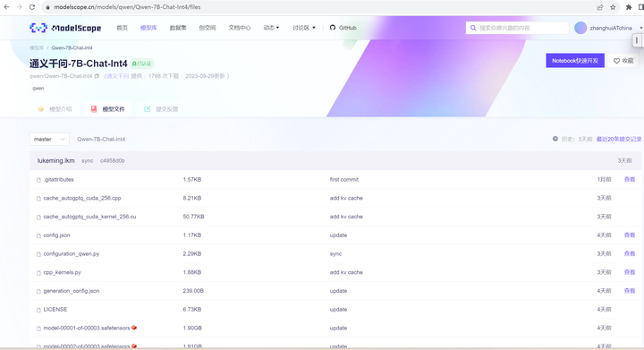
Task: Expand the 讨论区 dropdown menu
Action: coord(304,28)
